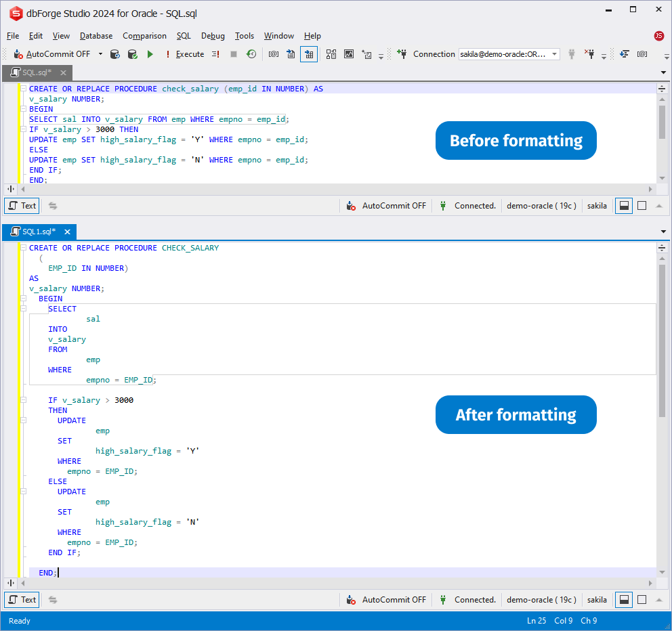Collapse the SELECT block in lower editor

point(24,309)
